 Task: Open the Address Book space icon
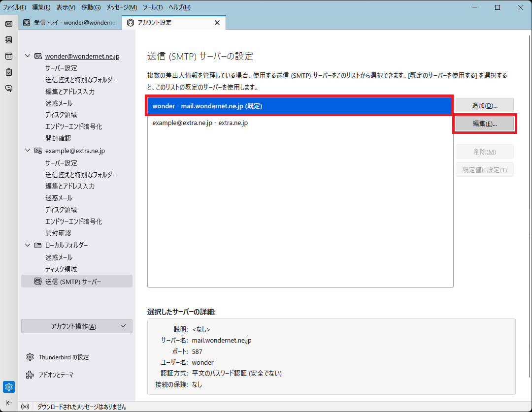point(9,40)
